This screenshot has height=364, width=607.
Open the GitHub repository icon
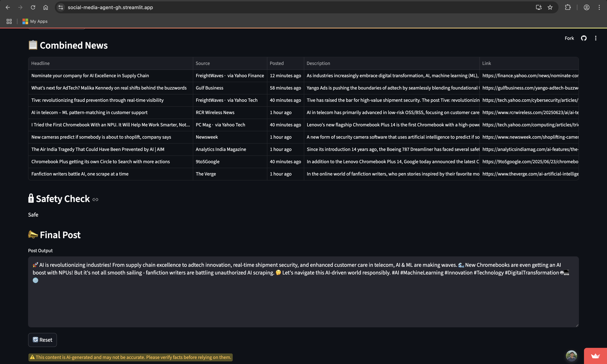click(x=584, y=38)
